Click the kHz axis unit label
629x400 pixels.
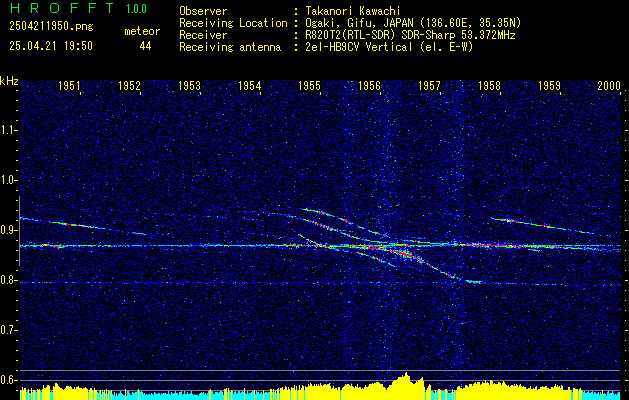(9, 81)
